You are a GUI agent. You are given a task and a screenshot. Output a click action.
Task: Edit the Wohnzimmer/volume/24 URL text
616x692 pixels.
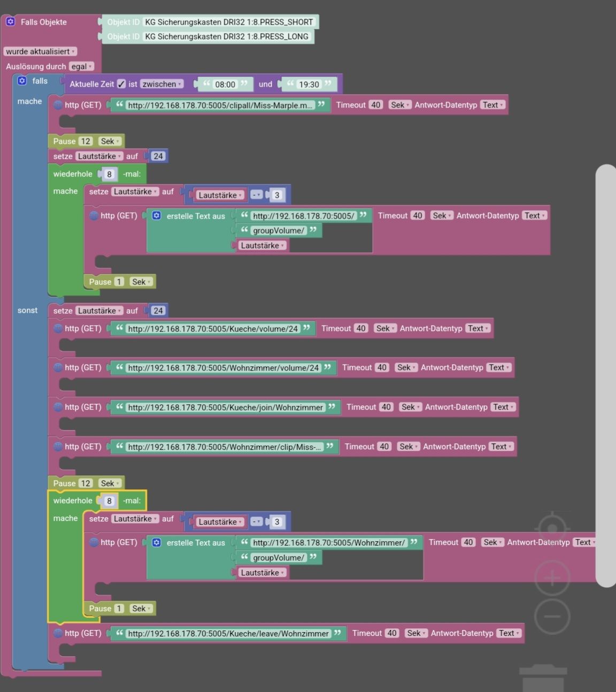224,368
